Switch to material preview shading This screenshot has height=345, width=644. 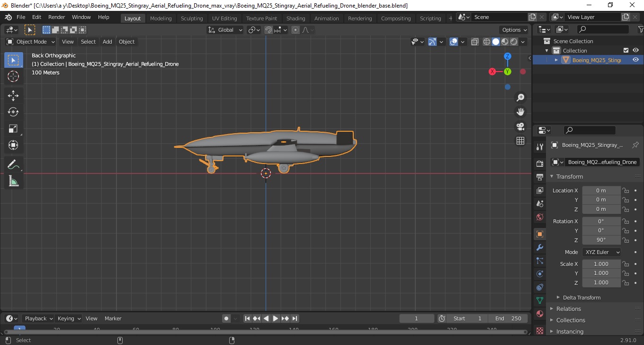click(x=505, y=42)
